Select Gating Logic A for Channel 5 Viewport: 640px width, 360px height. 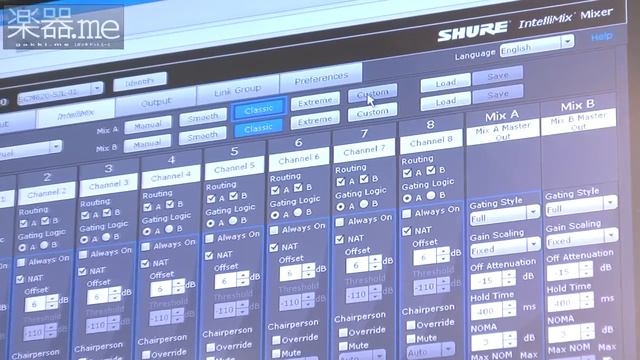click(x=210, y=224)
